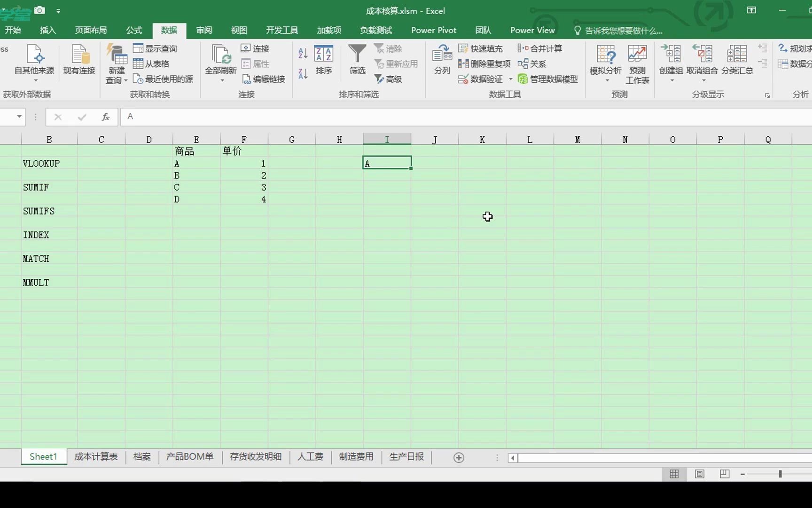The width and height of the screenshot is (812, 508).
Task: Click Manage Data Model (管理数据模型)
Action: pos(548,79)
